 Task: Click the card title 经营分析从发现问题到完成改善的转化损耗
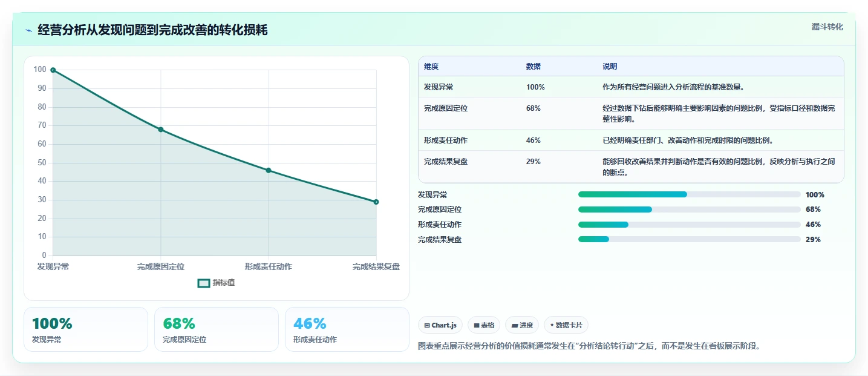point(152,30)
